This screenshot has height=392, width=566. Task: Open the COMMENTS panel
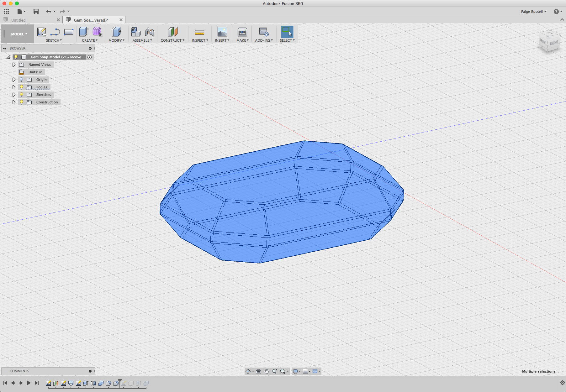pos(19,371)
